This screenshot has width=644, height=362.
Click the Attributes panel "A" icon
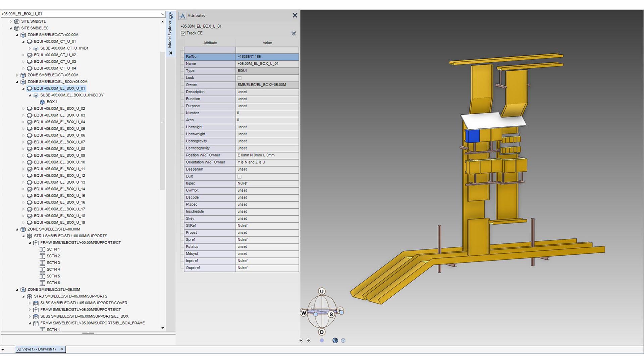[182, 15]
